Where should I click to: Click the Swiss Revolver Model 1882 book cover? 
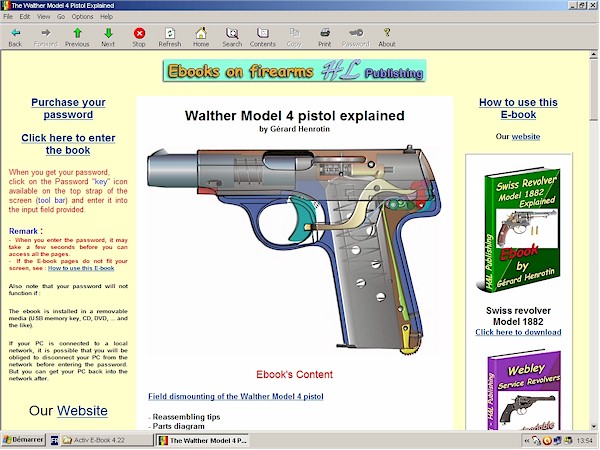coord(518,230)
